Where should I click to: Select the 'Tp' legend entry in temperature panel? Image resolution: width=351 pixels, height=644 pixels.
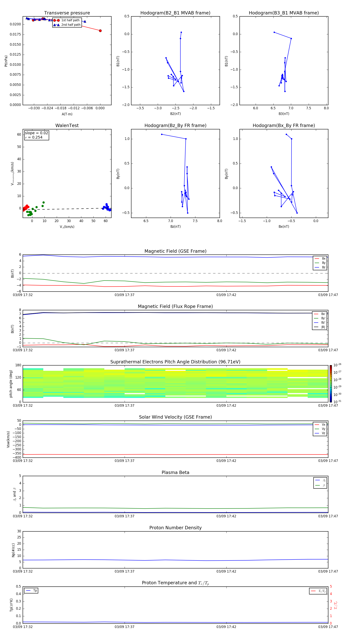31,591
